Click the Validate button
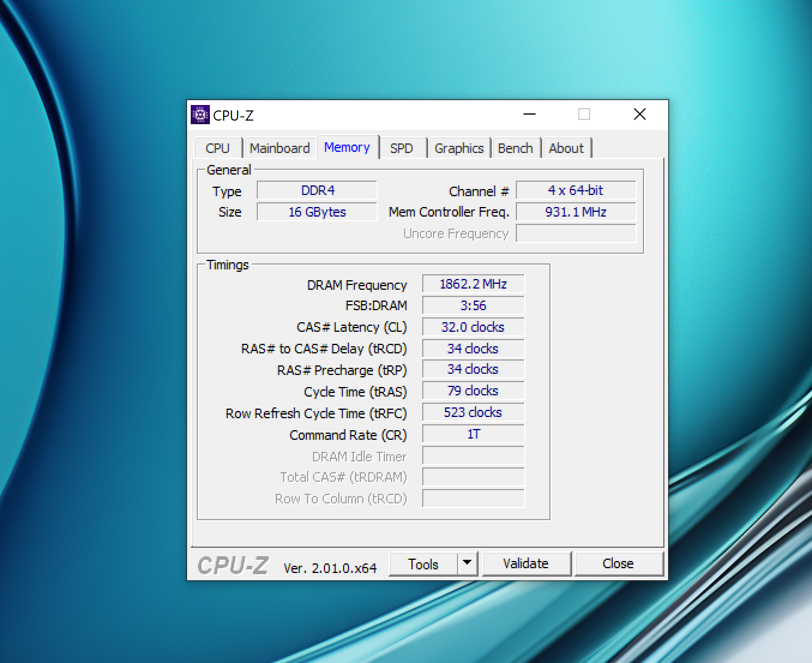Screen dimensions: 812x663 [x=526, y=564]
